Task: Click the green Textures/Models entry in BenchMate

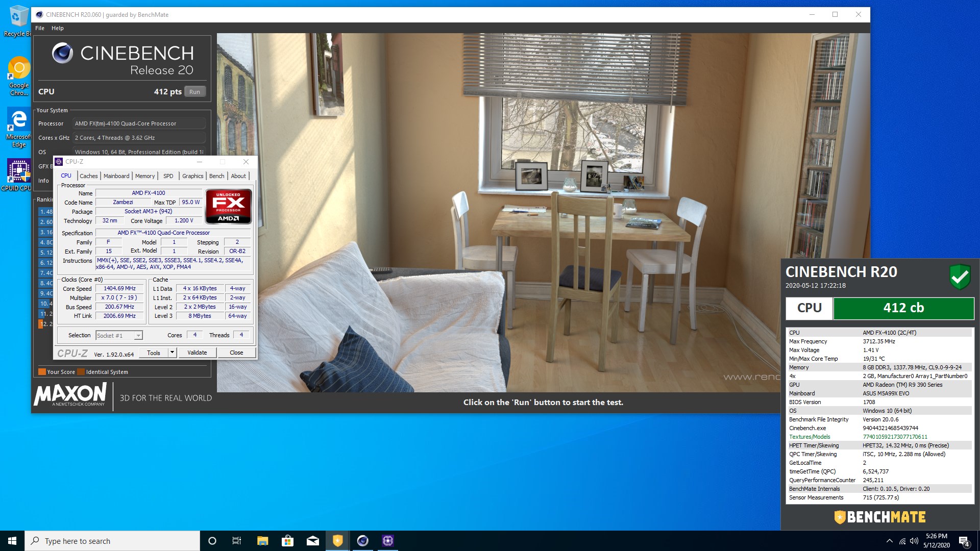Action: 880,437
